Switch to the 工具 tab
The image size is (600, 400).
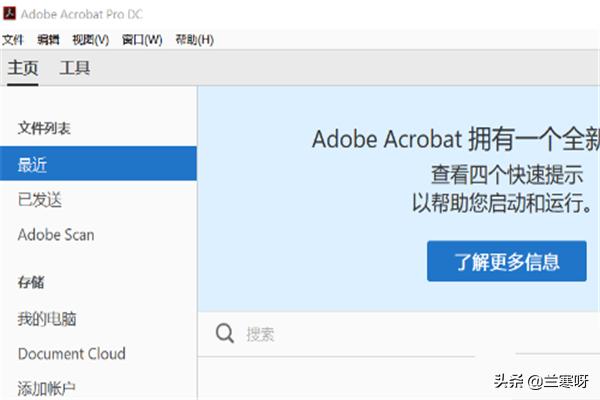click(x=75, y=68)
